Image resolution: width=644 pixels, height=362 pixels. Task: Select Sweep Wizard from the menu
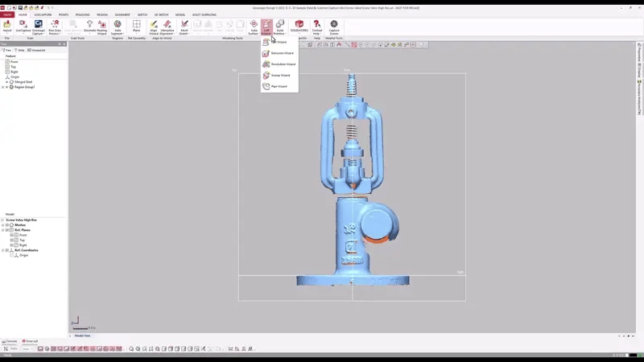[281, 75]
